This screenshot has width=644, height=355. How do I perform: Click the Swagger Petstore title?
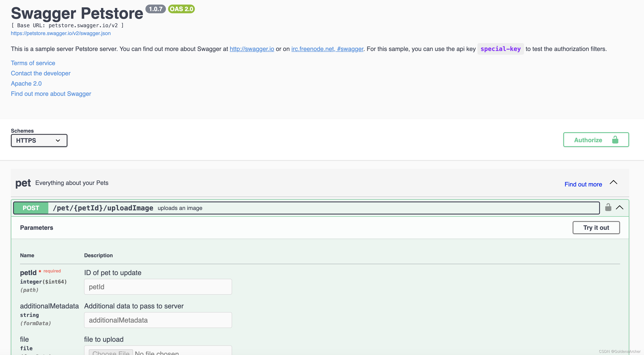(x=77, y=13)
